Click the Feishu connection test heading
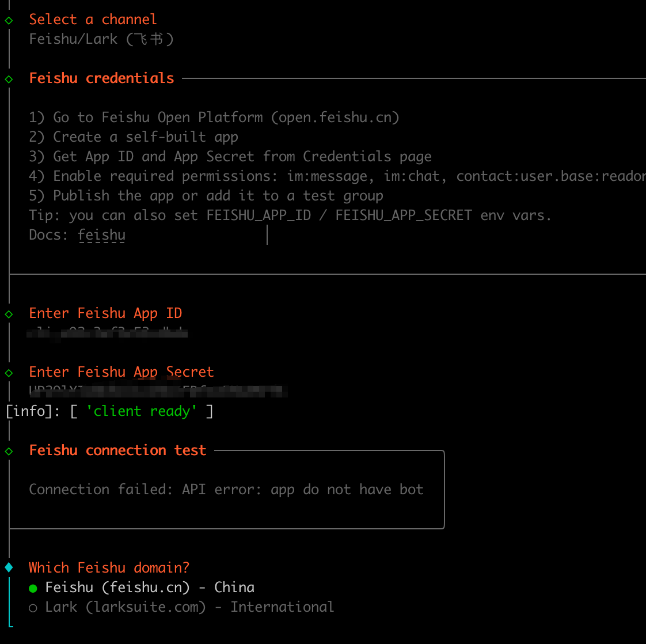The image size is (646, 644). (x=117, y=450)
